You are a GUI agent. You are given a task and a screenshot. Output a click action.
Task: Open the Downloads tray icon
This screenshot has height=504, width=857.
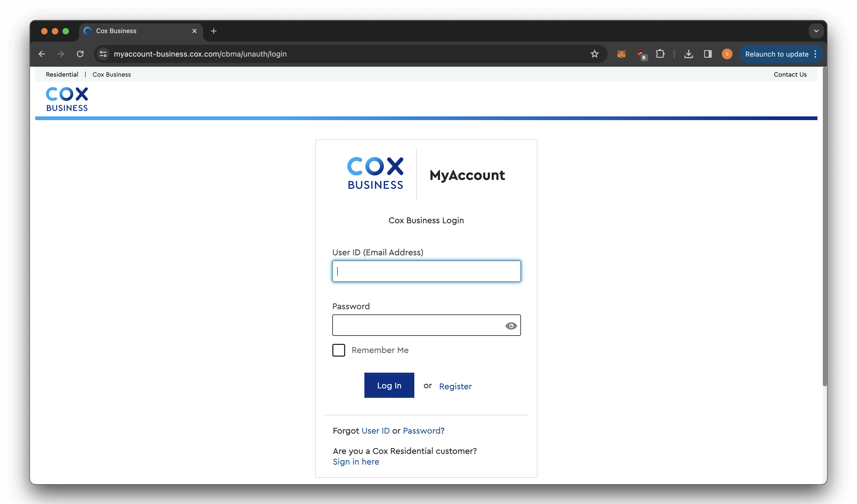point(688,54)
